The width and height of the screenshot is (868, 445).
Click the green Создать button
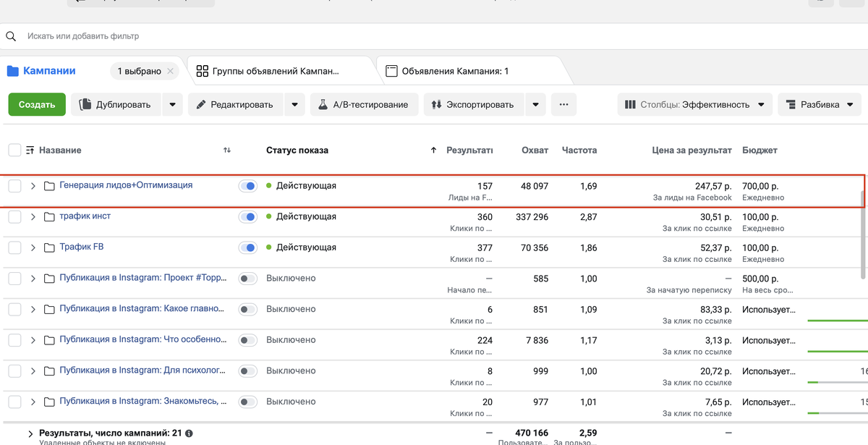pyautogui.click(x=37, y=104)
